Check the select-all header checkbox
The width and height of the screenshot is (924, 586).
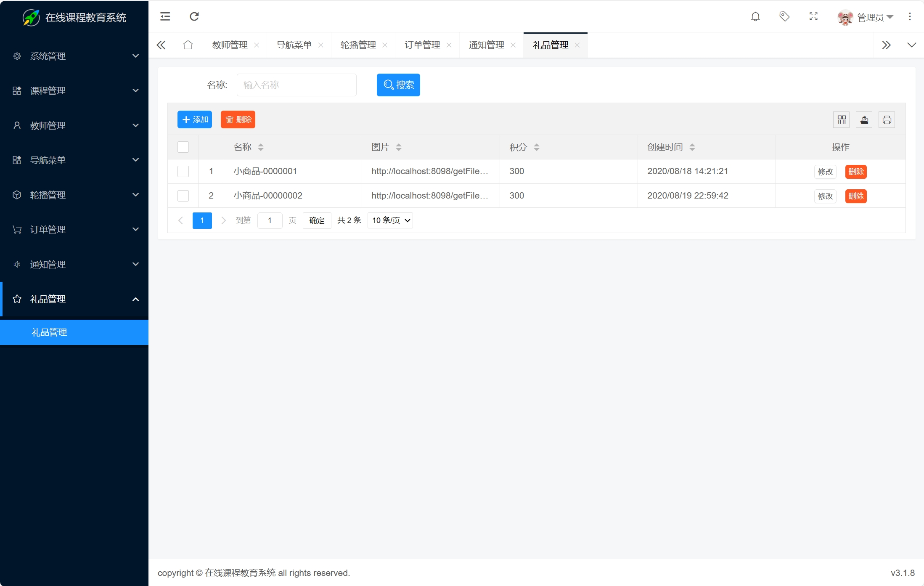point(183,147)
